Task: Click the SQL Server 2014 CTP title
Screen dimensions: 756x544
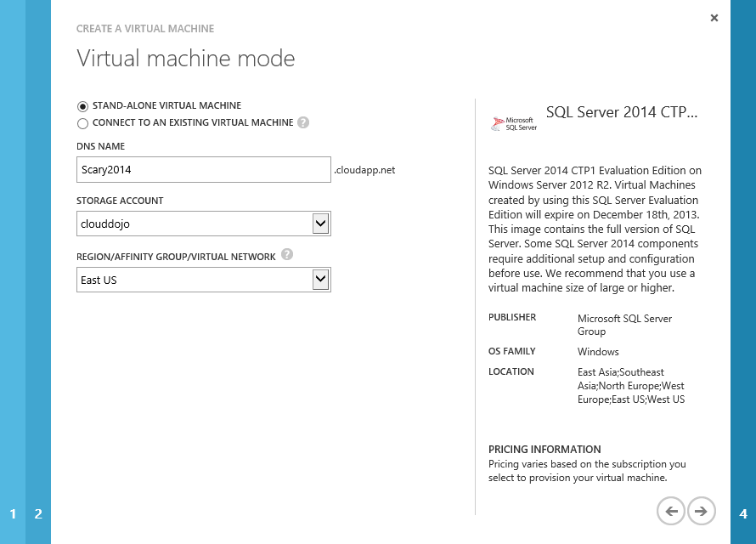Action: [x=622, y=112]
